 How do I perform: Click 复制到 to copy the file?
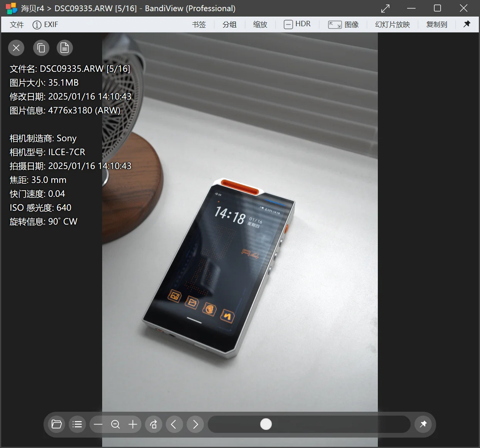click(x=436, y=24)
